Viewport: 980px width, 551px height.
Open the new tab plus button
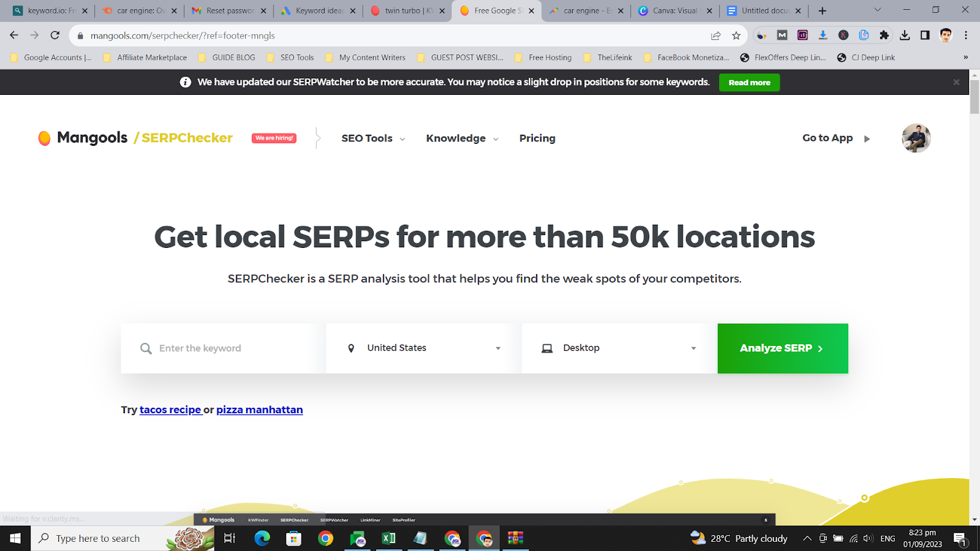823,10
